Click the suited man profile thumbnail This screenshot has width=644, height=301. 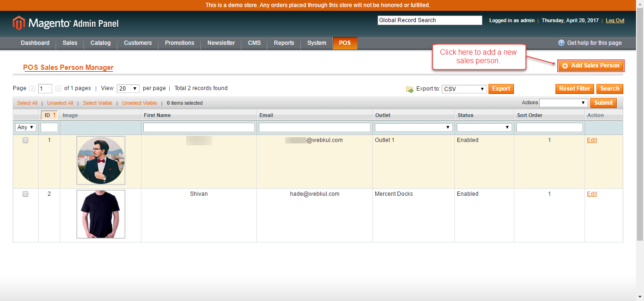click(x=101, y=160)
